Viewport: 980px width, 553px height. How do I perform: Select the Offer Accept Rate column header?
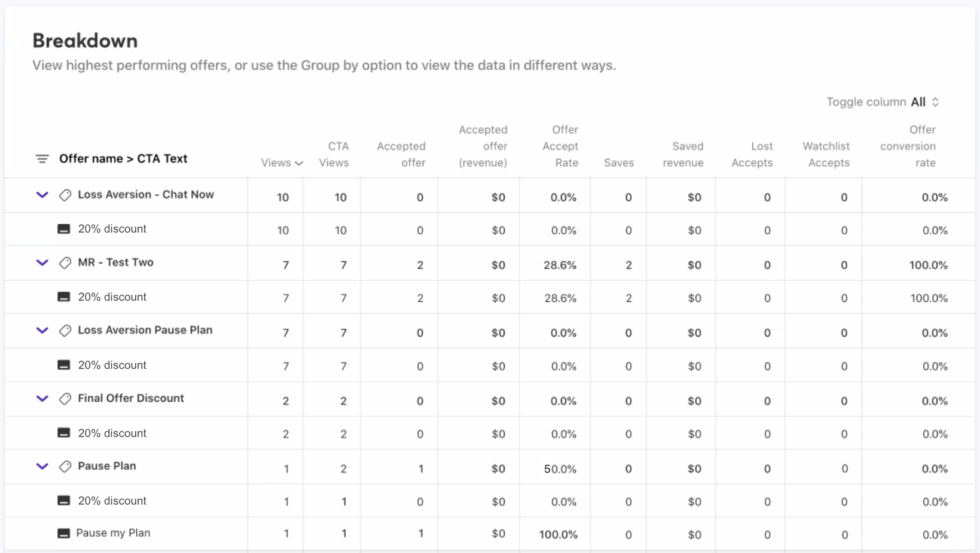point(560,146)
